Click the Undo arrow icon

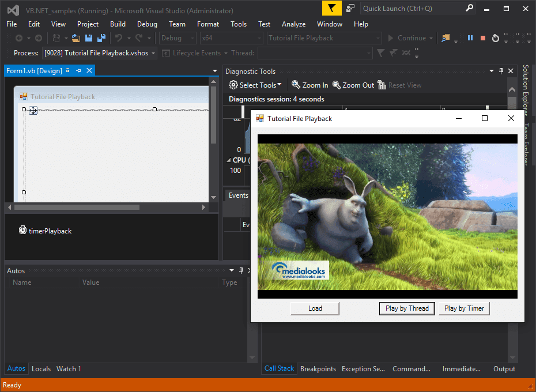click(119, 38)
